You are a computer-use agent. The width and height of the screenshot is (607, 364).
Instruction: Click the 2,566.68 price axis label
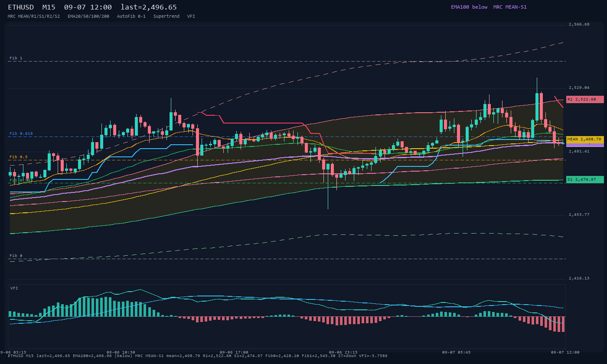click(x=579, y=24)
